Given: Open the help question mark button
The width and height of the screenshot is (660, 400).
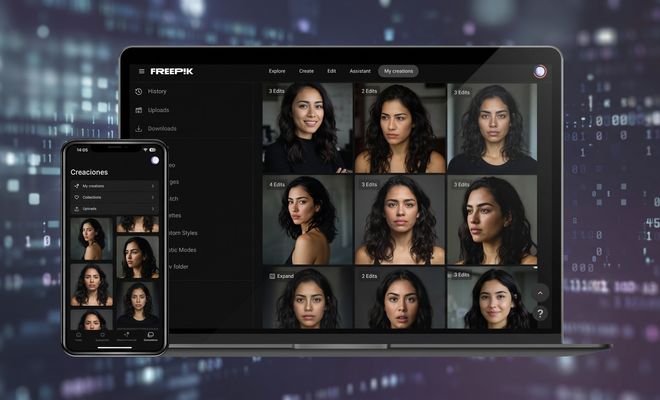Looking at the screenshot, I should [x=540, y=313].
